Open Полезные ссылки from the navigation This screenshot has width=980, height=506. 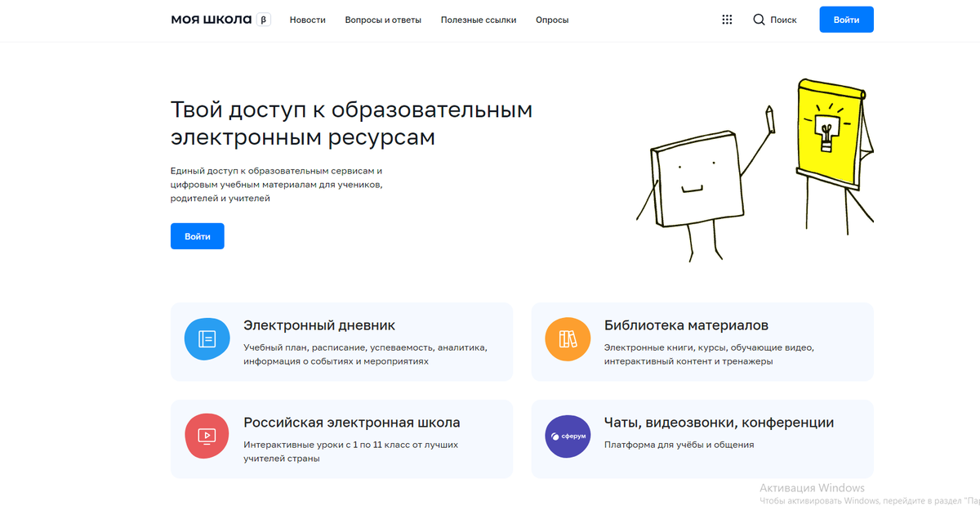point(479,20)
